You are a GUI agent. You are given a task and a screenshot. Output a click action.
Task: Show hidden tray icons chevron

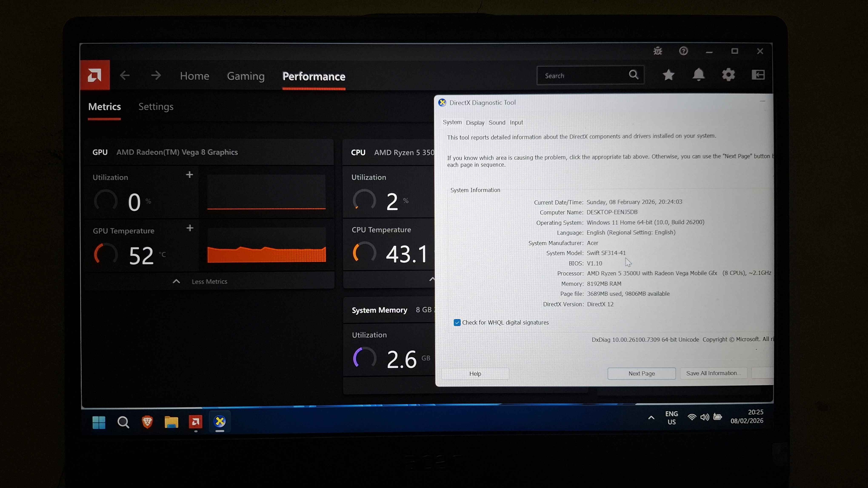pos(651,418)
